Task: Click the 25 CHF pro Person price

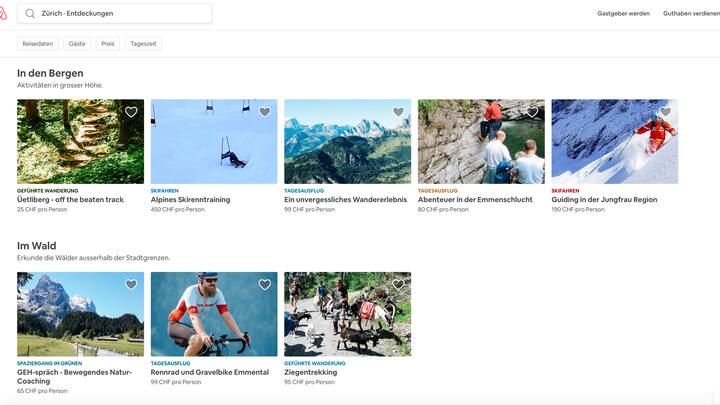Action: 42,209
